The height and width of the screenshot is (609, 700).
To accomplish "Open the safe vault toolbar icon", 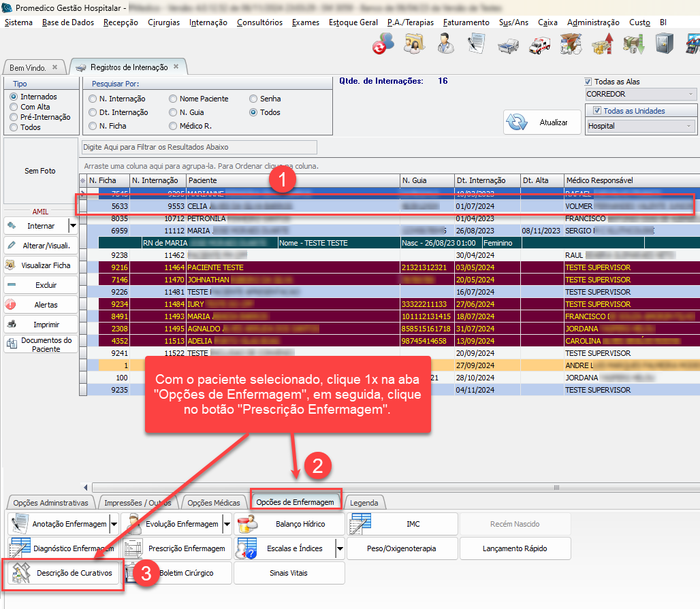I will click(664, 45).
